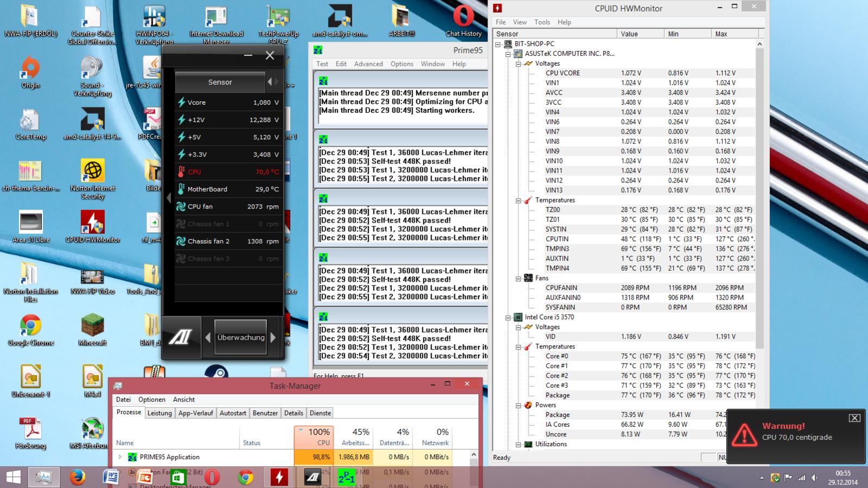Click the Überwachung button in AI Suite
The height and width of the screenshot is (488, 868).
240,337
